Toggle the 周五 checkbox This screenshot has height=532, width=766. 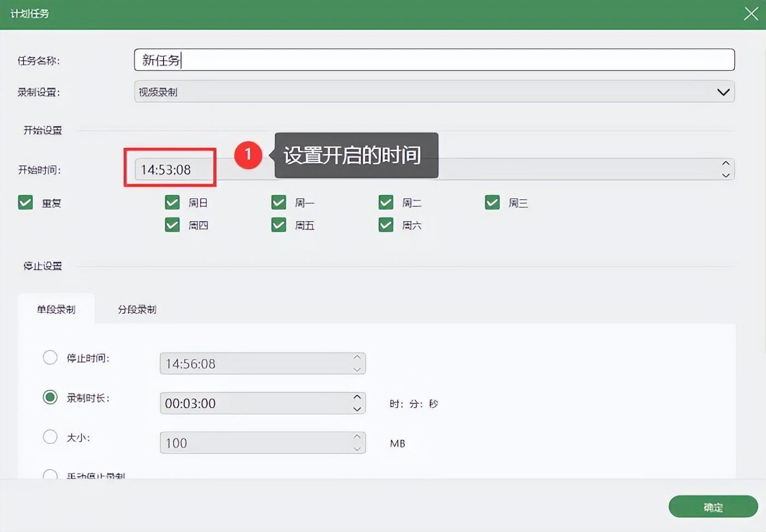pos(279,225)
